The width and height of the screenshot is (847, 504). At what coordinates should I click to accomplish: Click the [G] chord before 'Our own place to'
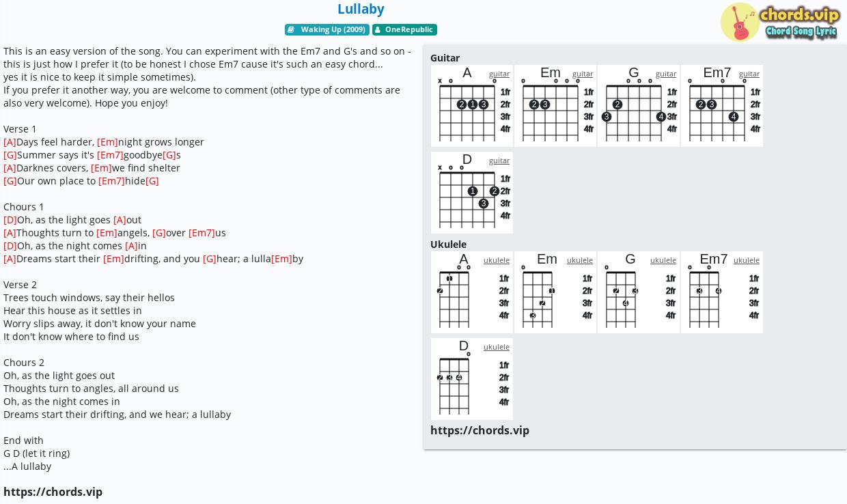tap(10, 181)
